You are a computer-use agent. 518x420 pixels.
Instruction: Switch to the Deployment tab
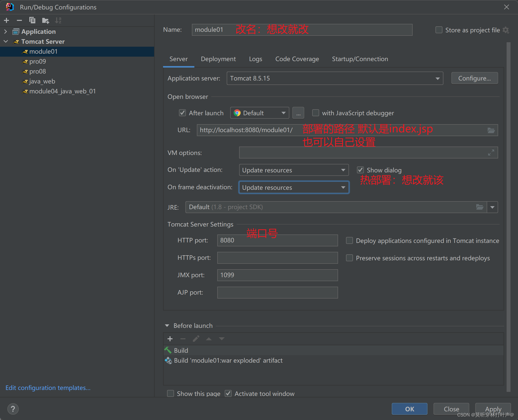click(218, 59)
